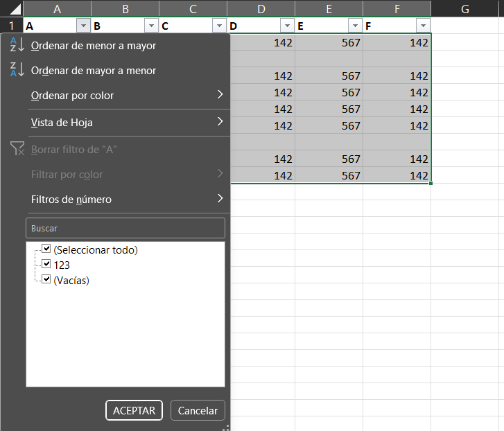Click the Buscar search field
This screenshot has width=504, height=431.
point(125,228)
